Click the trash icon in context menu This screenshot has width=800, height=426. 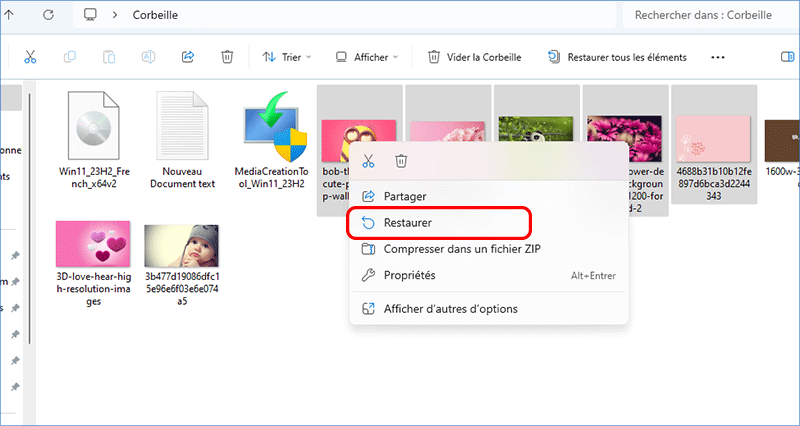(401, 160)
